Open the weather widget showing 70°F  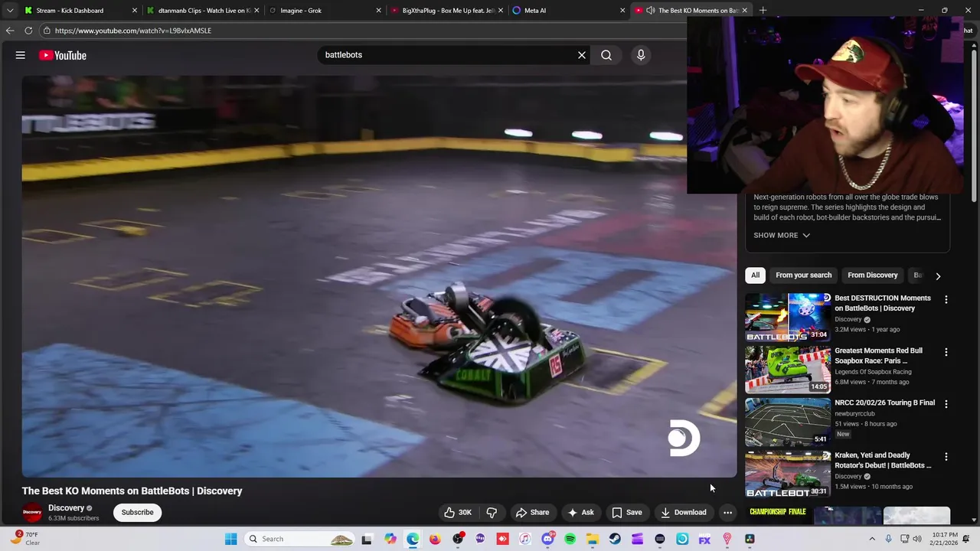coord(24,539)
